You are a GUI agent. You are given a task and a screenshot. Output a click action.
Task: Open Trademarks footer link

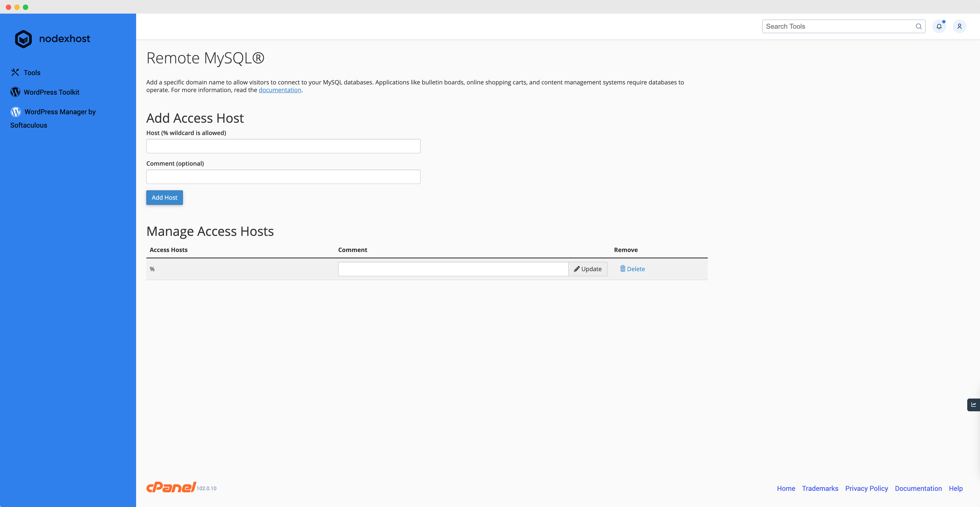click(x=820, y=488)
